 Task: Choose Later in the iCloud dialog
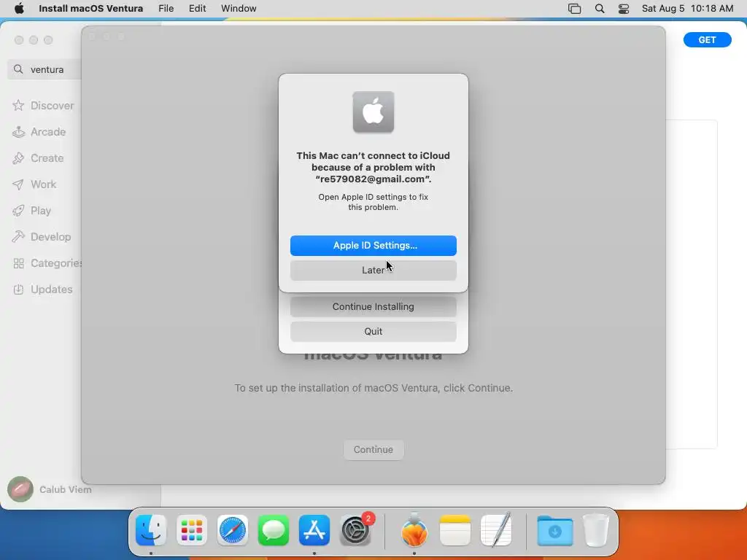click(x=373, y=270)
